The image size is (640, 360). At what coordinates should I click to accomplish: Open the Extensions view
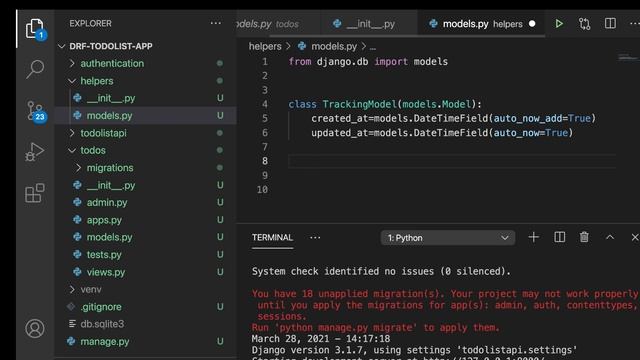(x=35, y=193)
